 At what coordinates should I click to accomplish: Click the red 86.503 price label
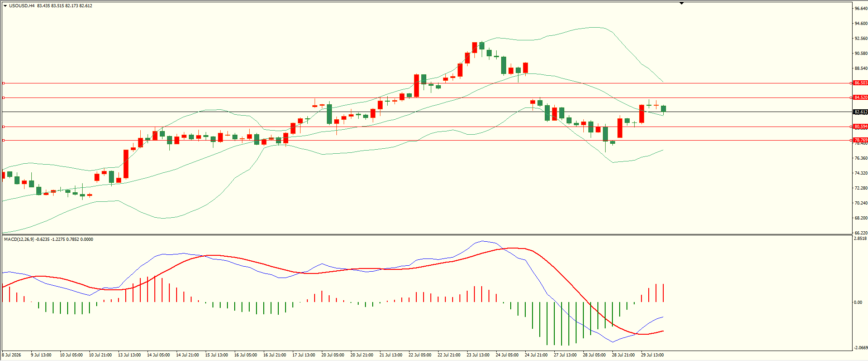(x=860, y=83)
